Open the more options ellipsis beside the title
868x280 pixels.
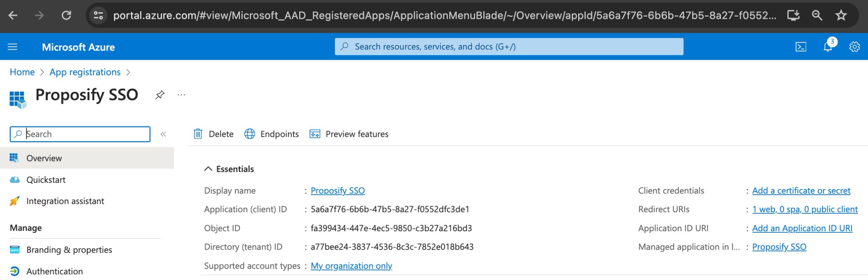[x=181, y=95]
